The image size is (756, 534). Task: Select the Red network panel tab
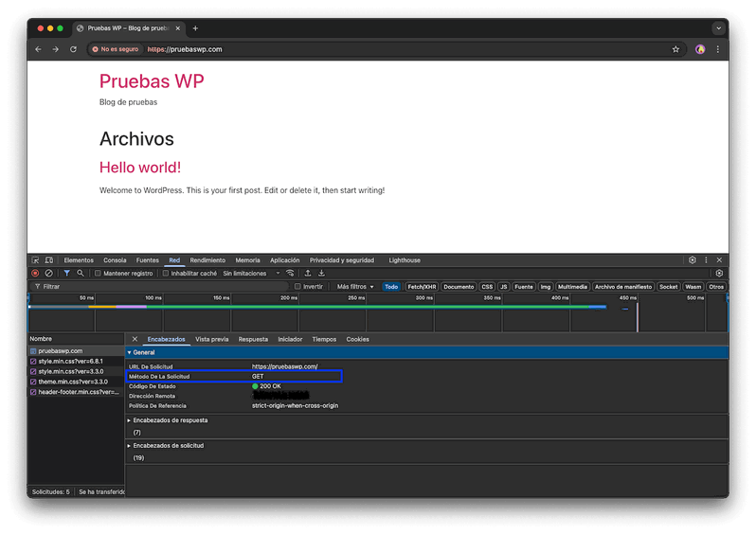coord(174,260)
